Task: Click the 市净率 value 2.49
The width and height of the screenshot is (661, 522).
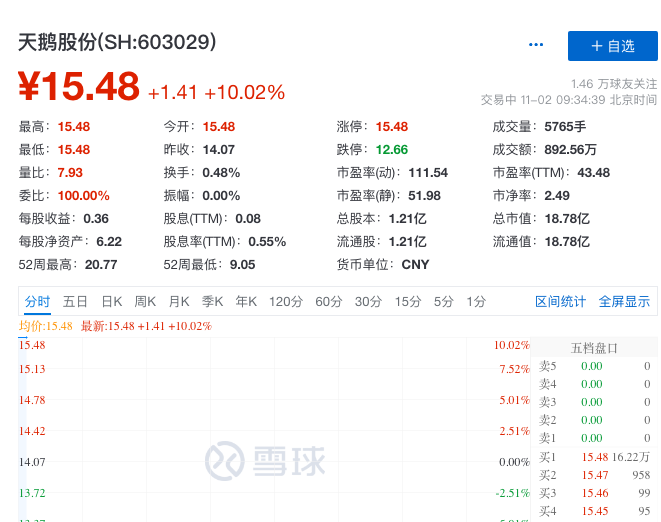Action: [x=557, y=196]
